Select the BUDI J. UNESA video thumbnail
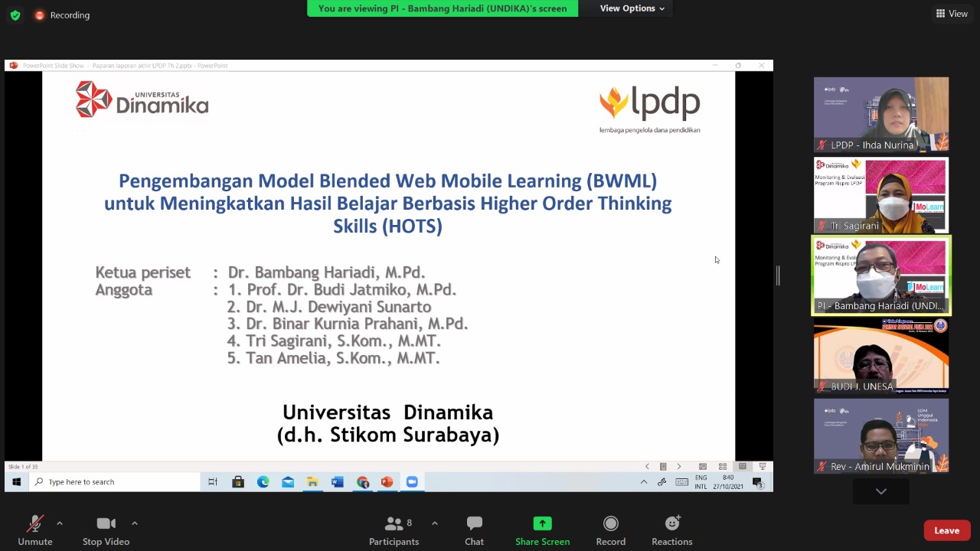The height and width of the screenshot is (551, 980). coord(881,356)
